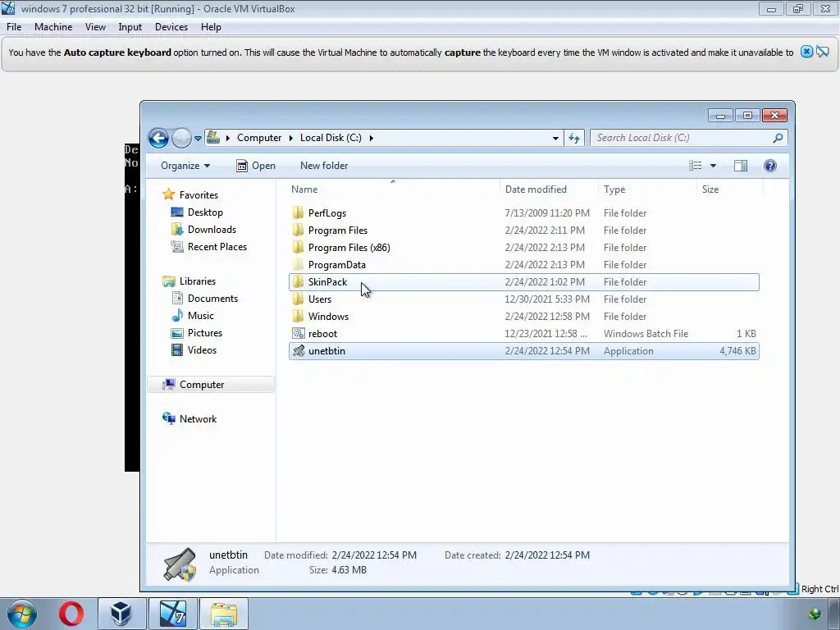This screenshot has width=840, height=630.
Task: Open address bar history dropdown
Action: (x=555, y=138)
